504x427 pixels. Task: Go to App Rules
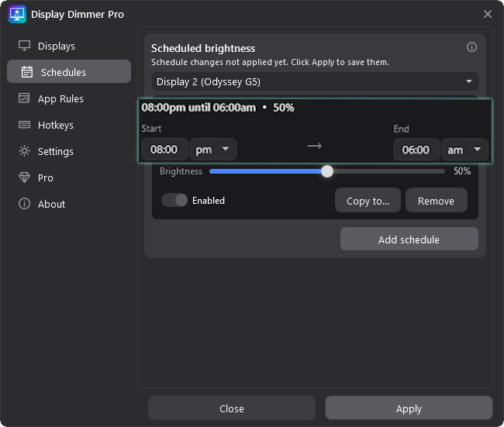(69, 98)
